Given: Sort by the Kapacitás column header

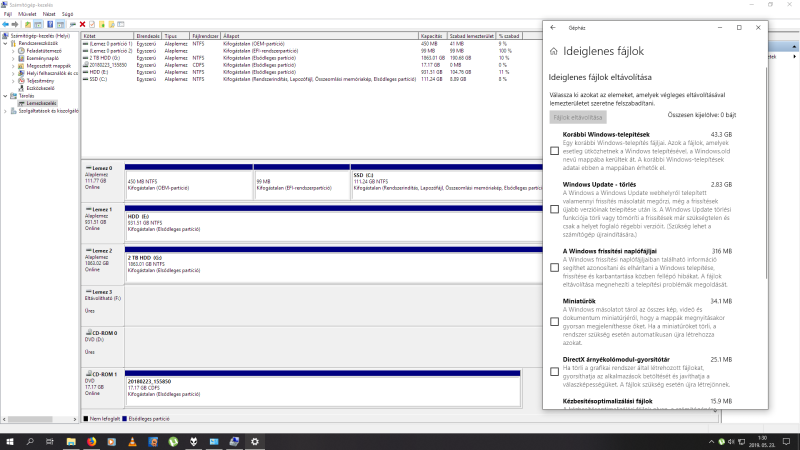Looking at the screenshot, I should pos(433,36).
